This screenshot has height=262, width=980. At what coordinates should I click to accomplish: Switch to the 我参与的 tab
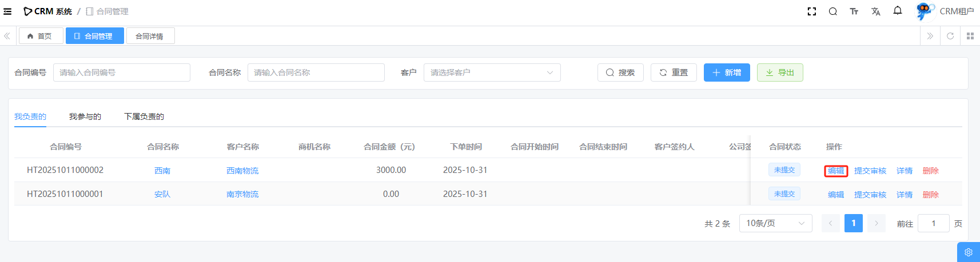85,116
